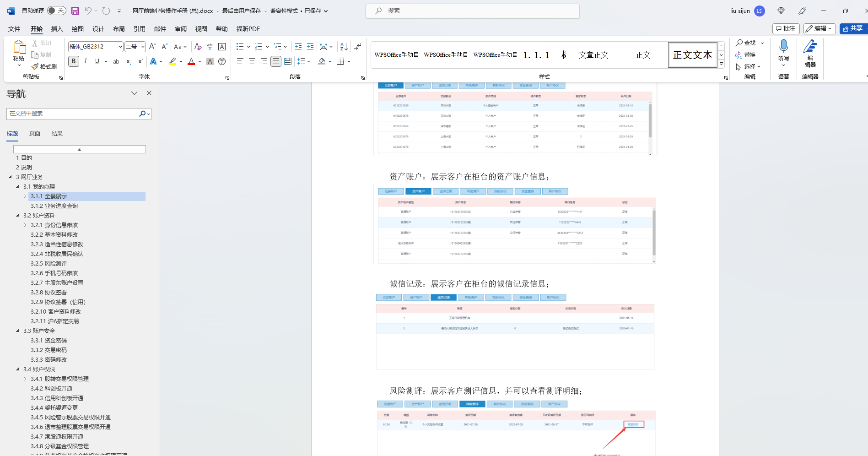This screenshot has height=456, width=868.
Task: Click the Sort A-Z icon
Action: point(344,47)
